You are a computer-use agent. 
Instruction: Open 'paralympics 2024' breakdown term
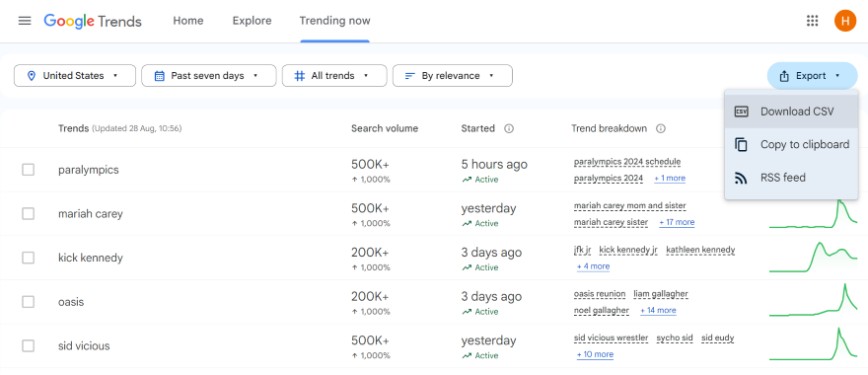(x=609, y=179)
